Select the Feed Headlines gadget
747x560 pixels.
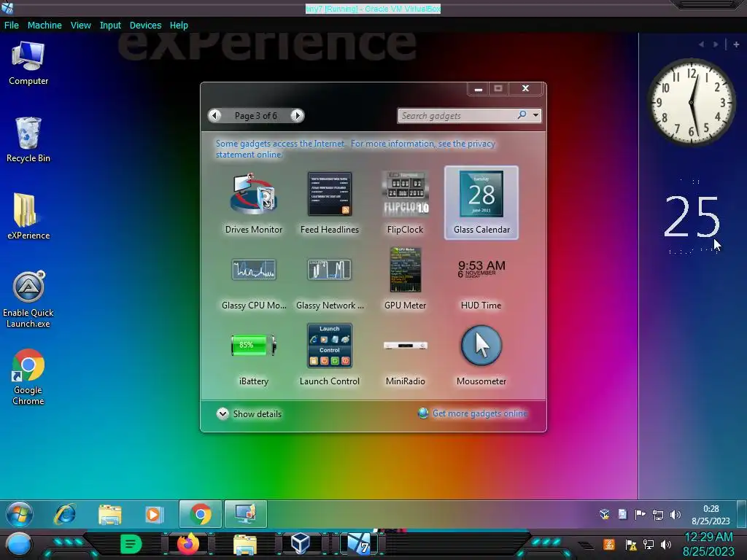point(329,203)
